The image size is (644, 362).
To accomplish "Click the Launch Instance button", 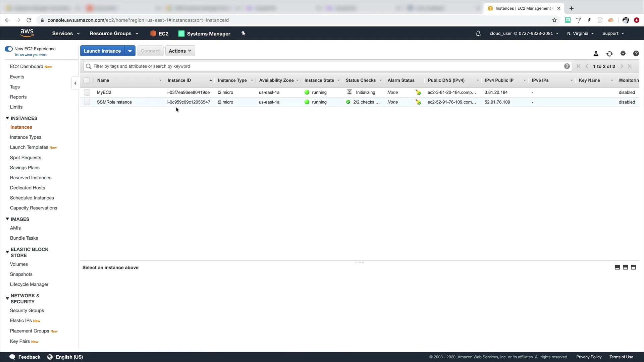I will (102, 51).
